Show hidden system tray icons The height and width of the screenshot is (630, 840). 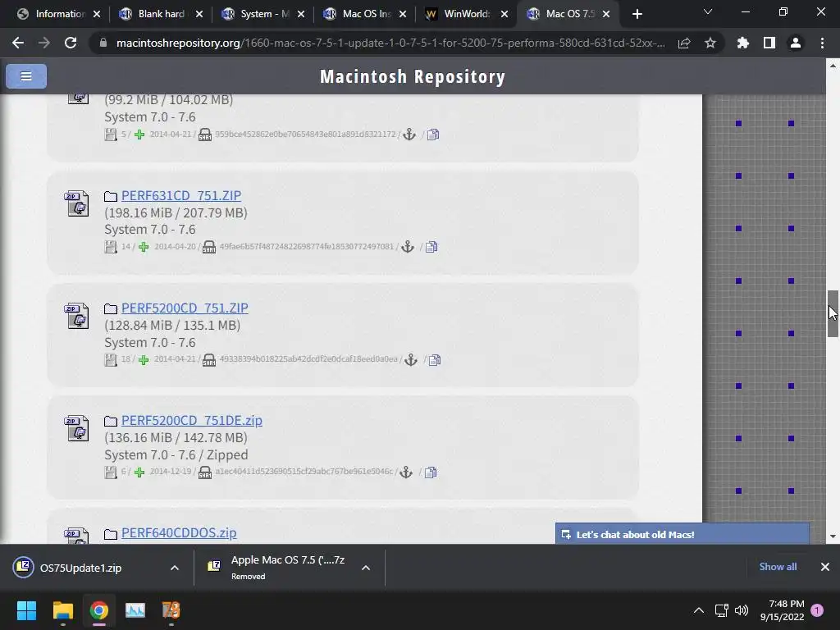coord(699,610)
